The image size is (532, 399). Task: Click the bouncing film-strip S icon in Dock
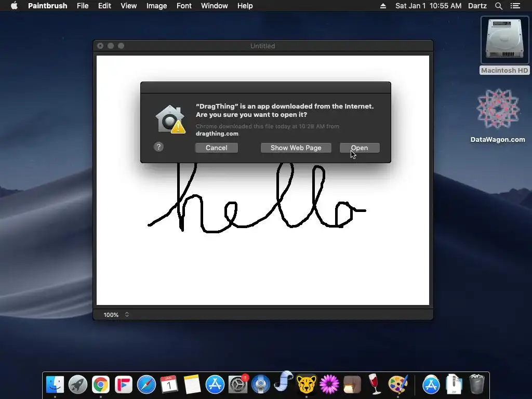point(284,381)
